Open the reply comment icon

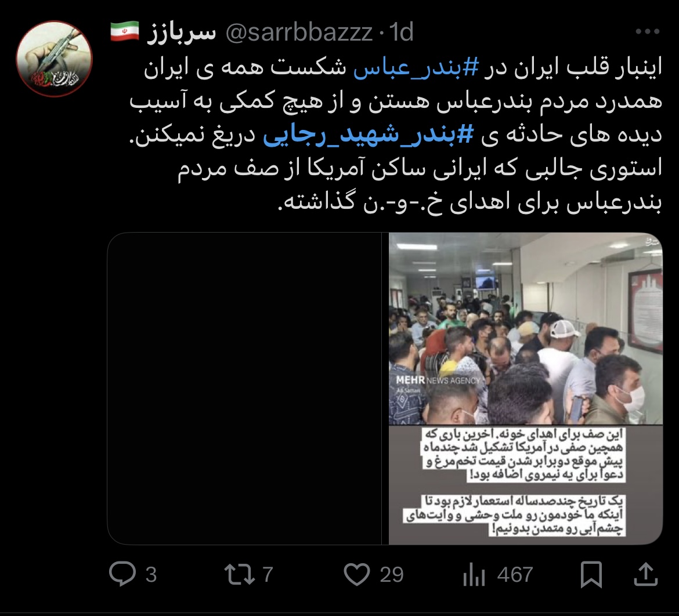click(122, 574)
